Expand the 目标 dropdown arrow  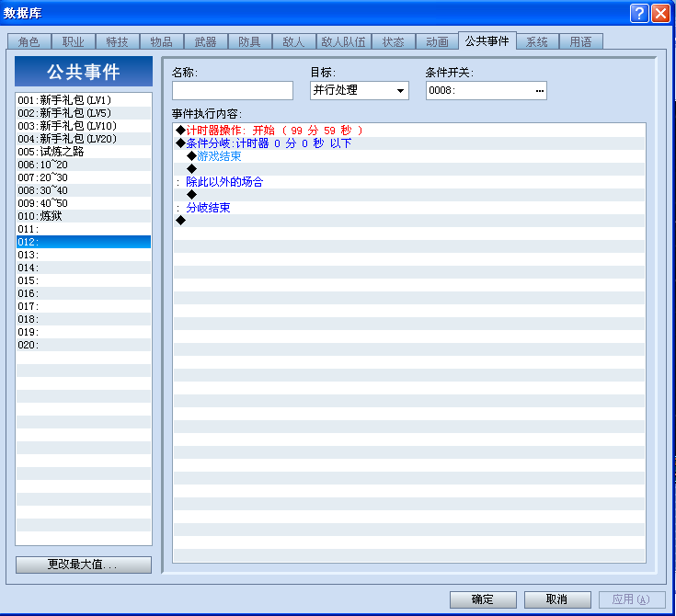(400, 90)
